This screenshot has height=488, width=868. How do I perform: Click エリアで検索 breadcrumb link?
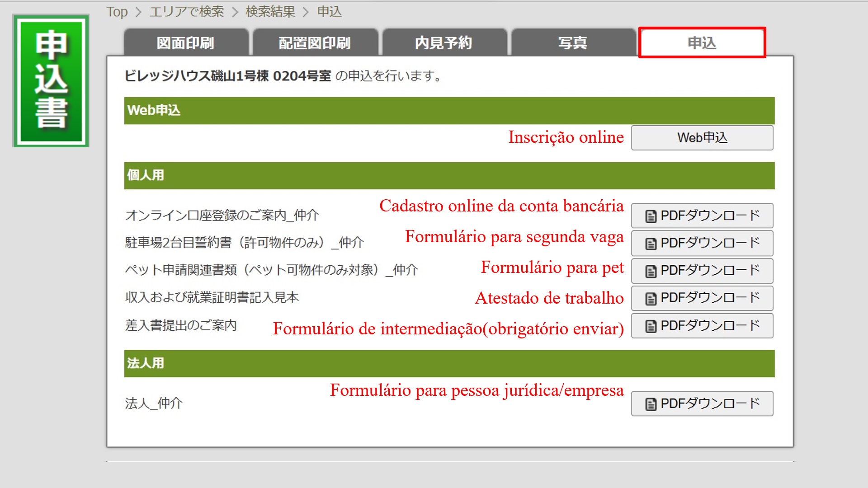(187, 12)
